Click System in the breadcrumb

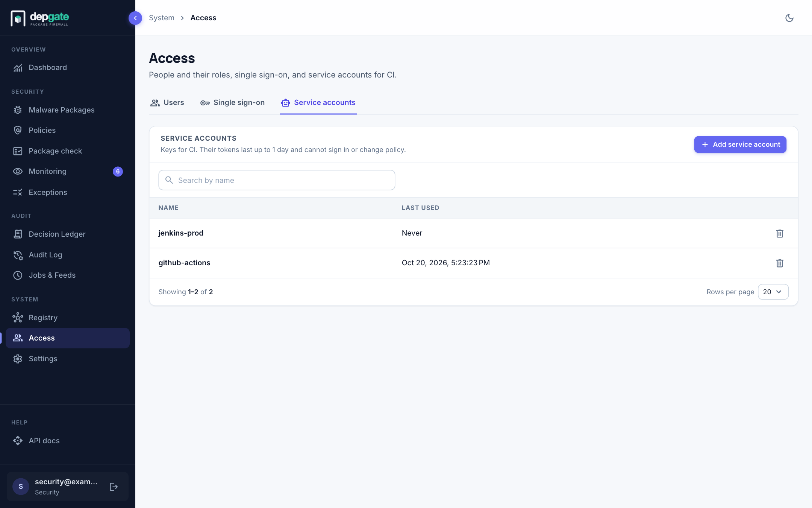point(162,18)
